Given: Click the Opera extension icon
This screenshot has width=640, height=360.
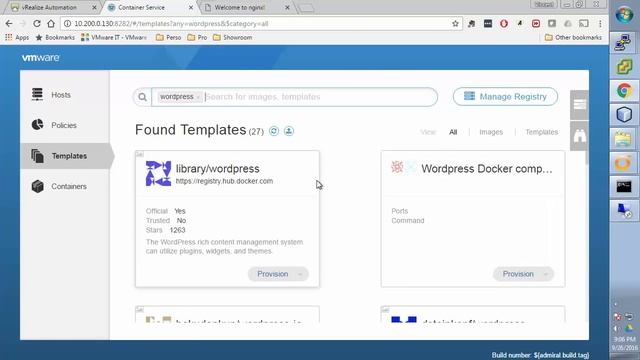Looking at the screenshot, I should click(x=504, y=24).
